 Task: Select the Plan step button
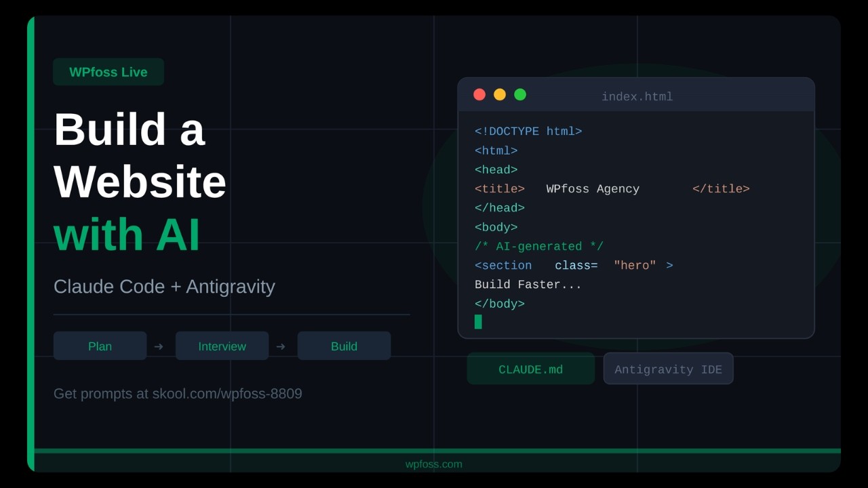coord(100,346)
